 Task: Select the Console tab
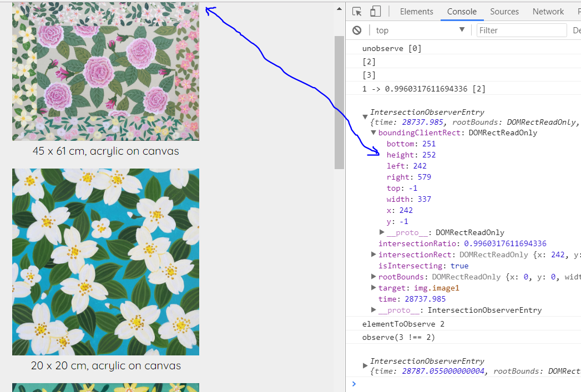(462, 11)
